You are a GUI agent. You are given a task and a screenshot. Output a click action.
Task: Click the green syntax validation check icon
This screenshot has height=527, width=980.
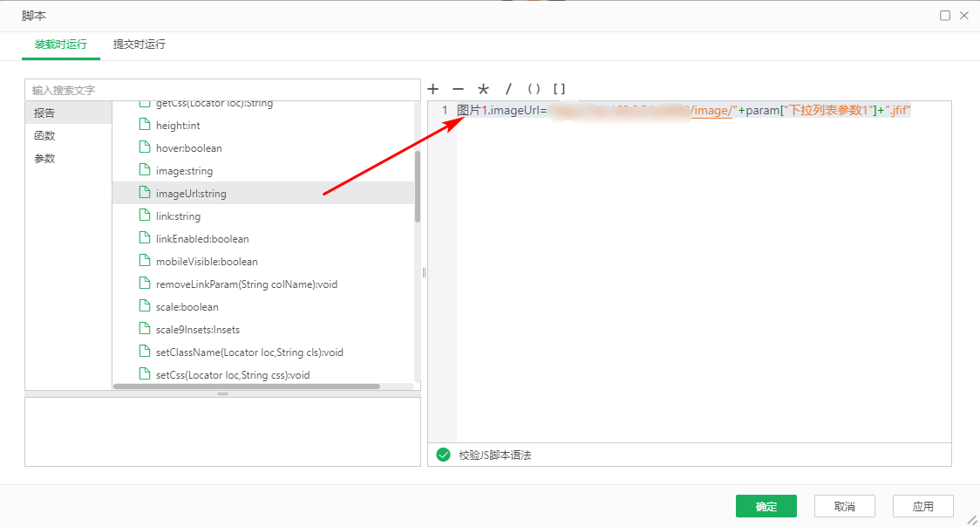pyautogui.click(x=443, y=455)
